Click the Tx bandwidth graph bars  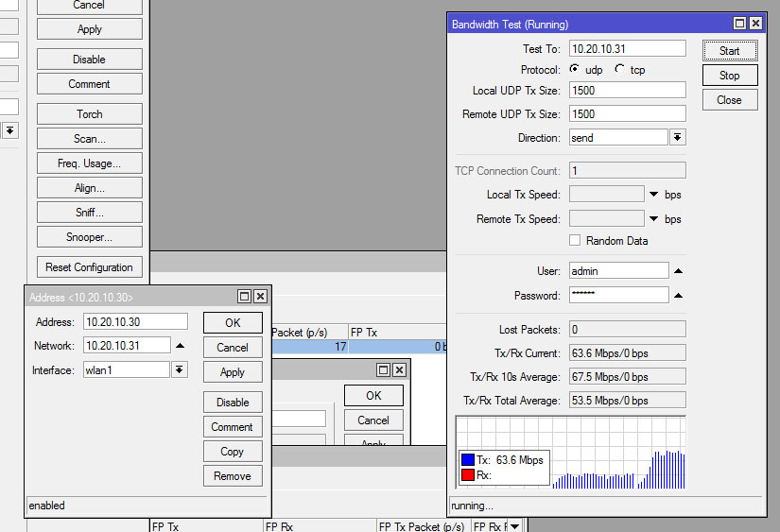click(x=618, y=470)
